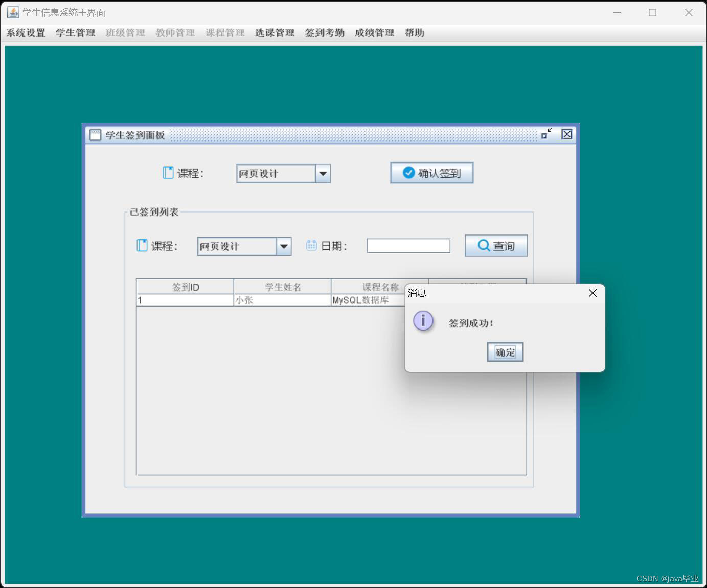Click the 学生签到面板 window icon
The width and height of the screenshot is (707, 588).
click(x=96, y=135)
